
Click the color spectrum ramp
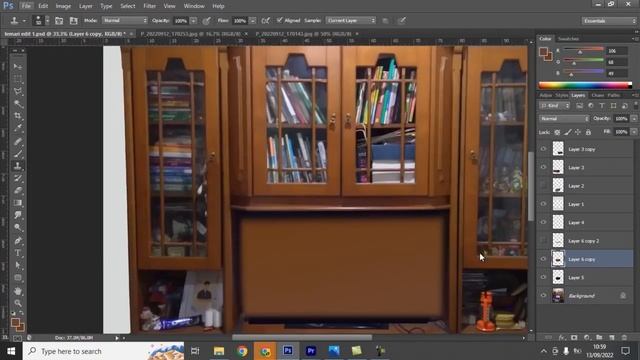[x=585, y=85]
